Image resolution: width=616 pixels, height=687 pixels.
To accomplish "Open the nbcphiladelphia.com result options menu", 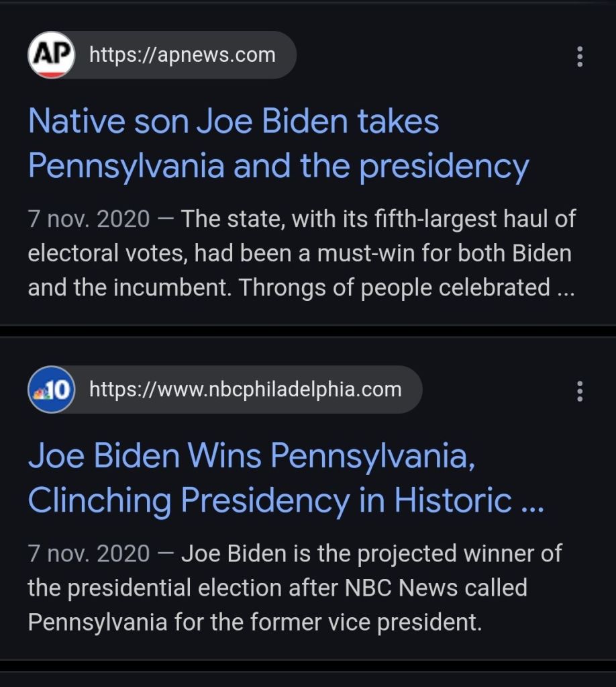I will point(580,391).
